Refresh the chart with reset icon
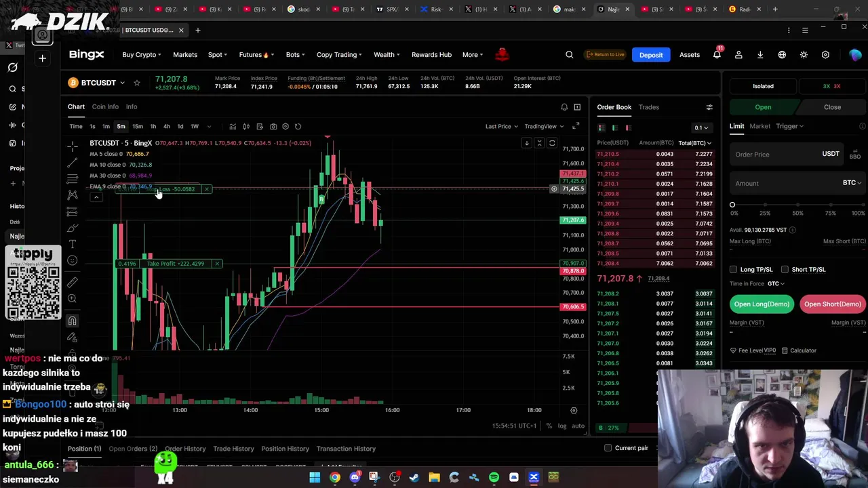Image resolution: width=868 pixels, height=488 pixels. (298, 127)
